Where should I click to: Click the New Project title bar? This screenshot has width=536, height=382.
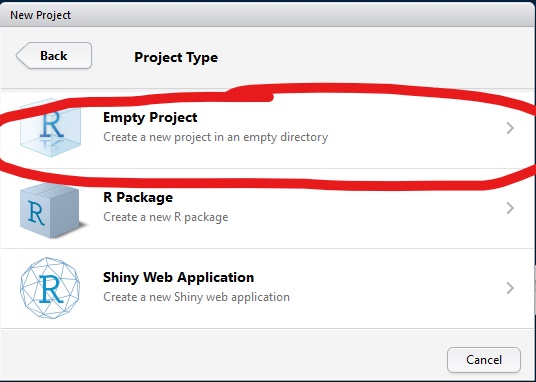click(268, 15)
